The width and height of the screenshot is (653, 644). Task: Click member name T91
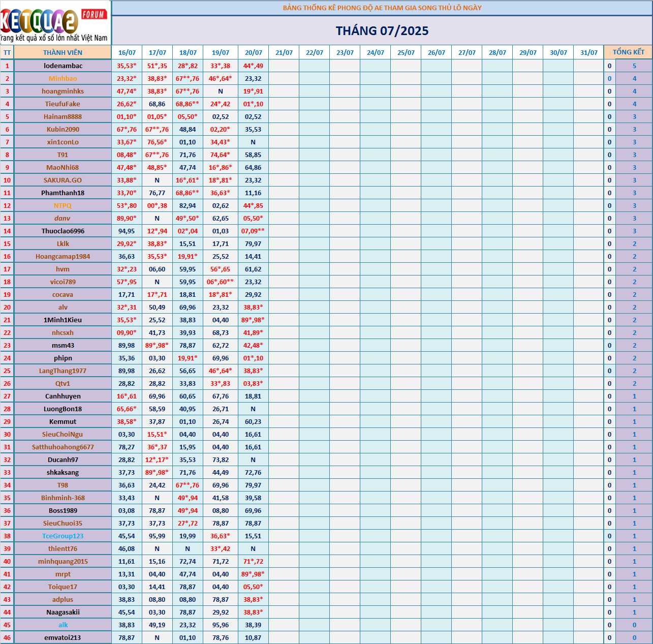coord(63,155)
